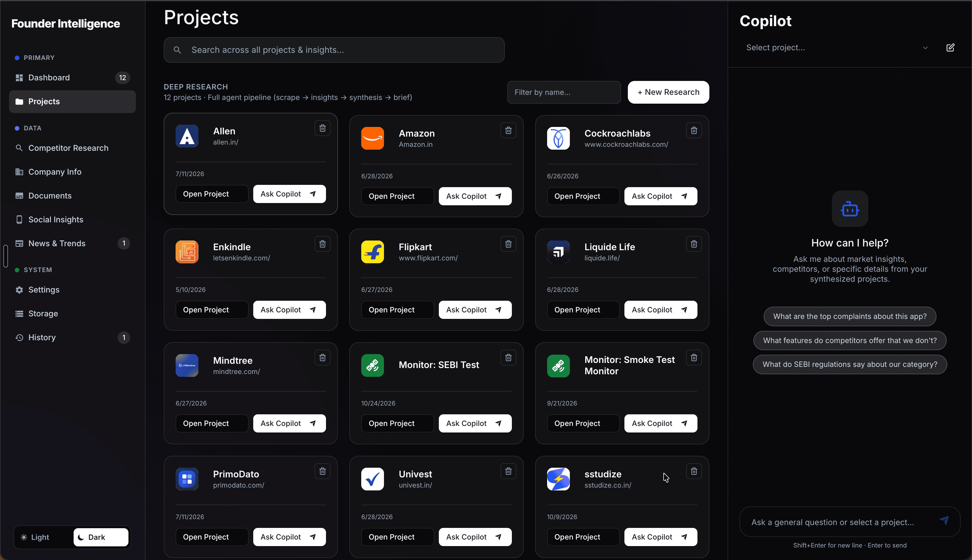Start a new Copilot chat with edit icon

950,48
